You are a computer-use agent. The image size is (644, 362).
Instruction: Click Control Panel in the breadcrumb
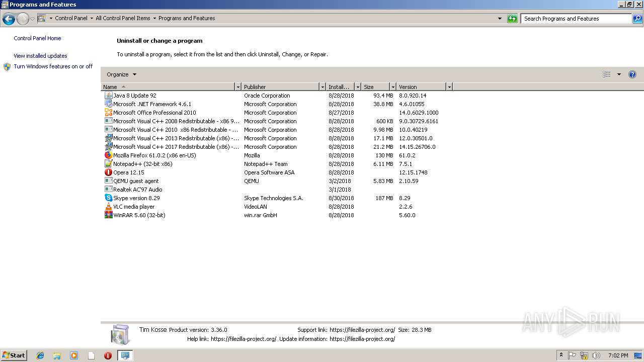pyautogui.click(x=71, y=18)
